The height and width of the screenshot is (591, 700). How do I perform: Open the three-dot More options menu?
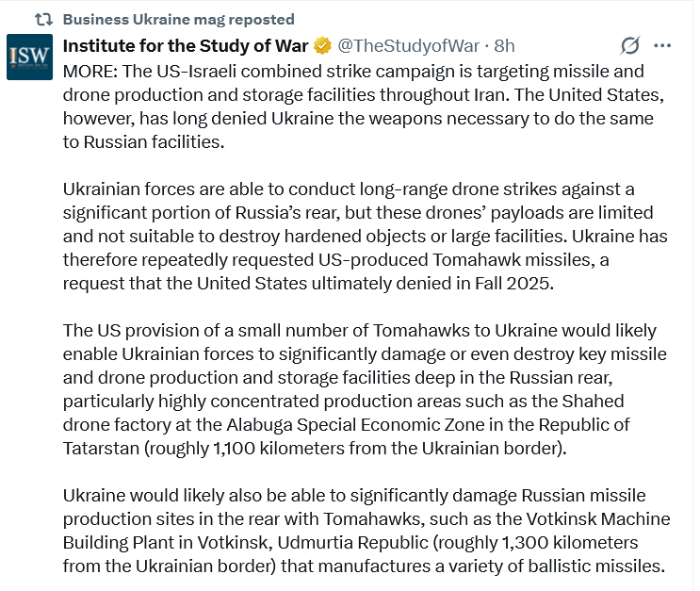tap(662, 45)
